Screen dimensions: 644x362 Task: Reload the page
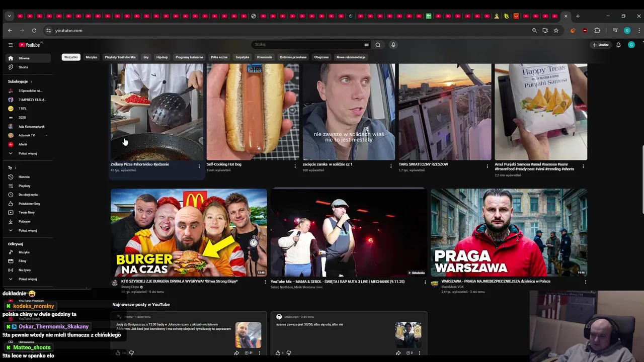[x=34, y=31]
